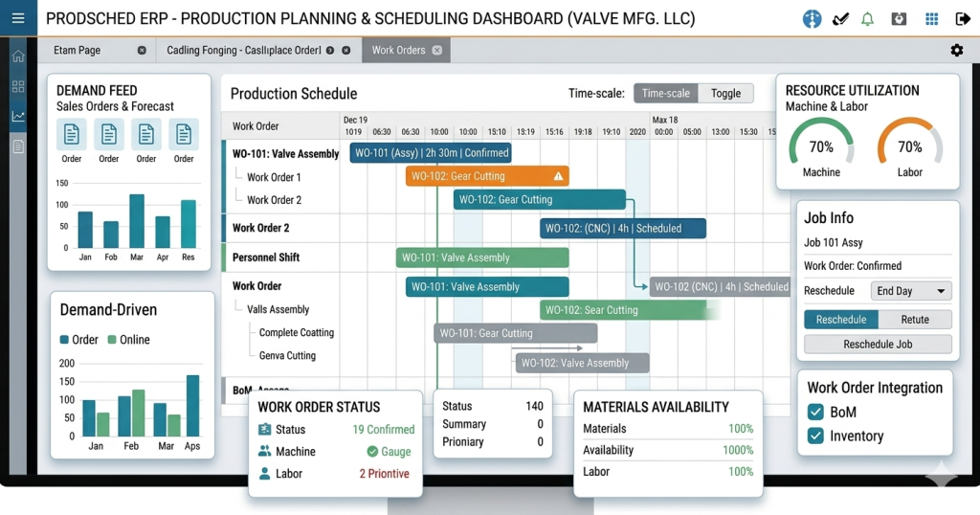Switch to the Etam Page tab
The width and height of the screenshot is (980, 515).
76,50
